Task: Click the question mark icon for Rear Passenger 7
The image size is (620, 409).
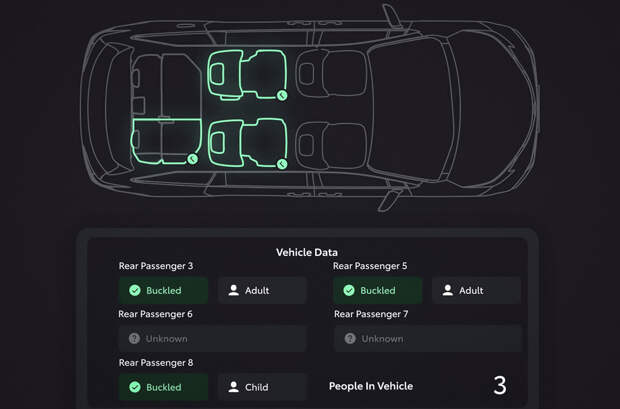Action: pos(350,338)
